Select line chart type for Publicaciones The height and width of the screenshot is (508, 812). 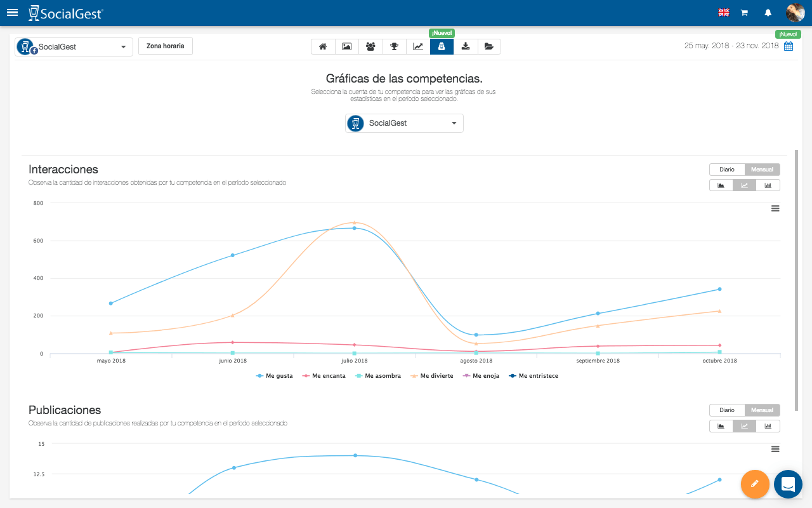(x=745, y=426)
